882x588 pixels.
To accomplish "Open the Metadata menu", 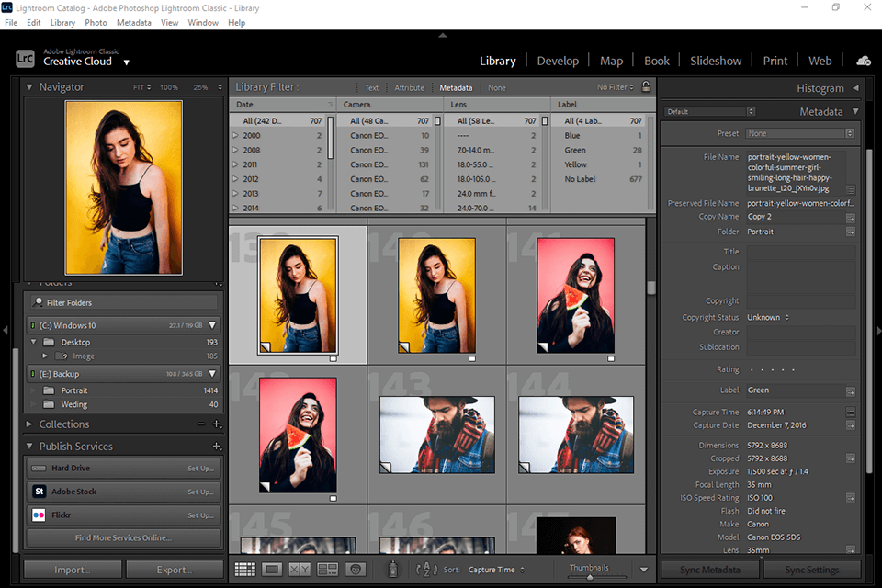I will (134, 22).
